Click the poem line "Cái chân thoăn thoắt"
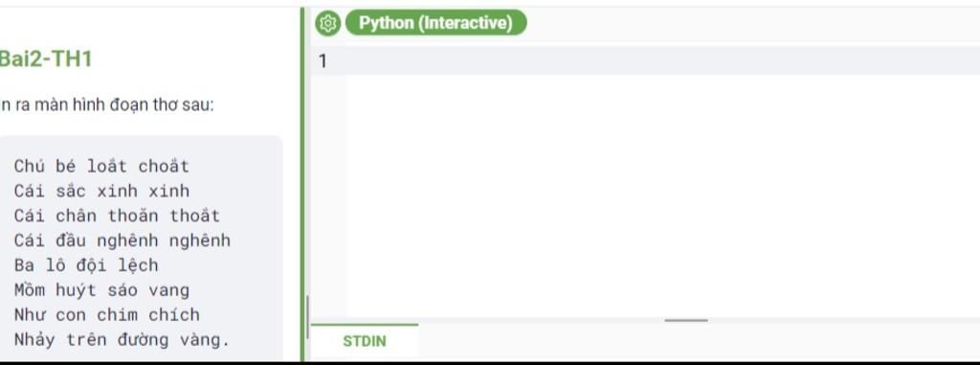Screen dimensions: 980x365 [117, 216]
